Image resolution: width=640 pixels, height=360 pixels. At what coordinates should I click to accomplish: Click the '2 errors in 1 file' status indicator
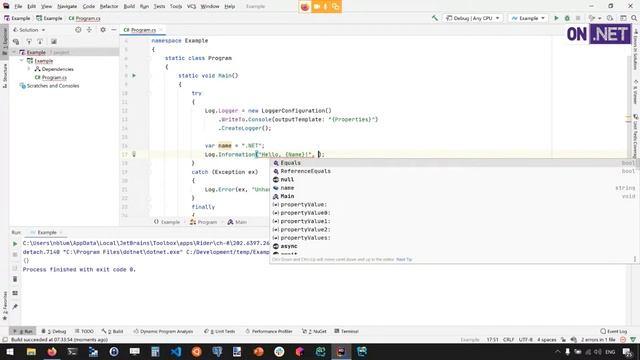tap(598, 340)
